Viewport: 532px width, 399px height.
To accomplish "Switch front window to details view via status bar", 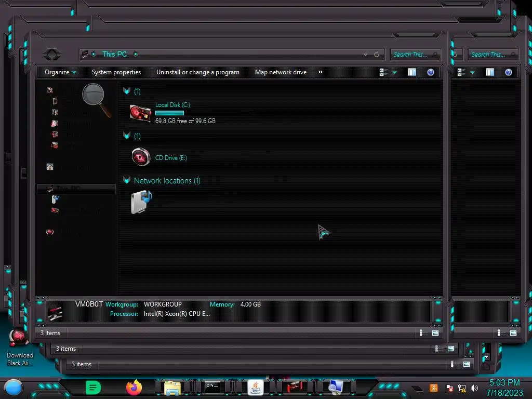I will (x=422, y=333).
